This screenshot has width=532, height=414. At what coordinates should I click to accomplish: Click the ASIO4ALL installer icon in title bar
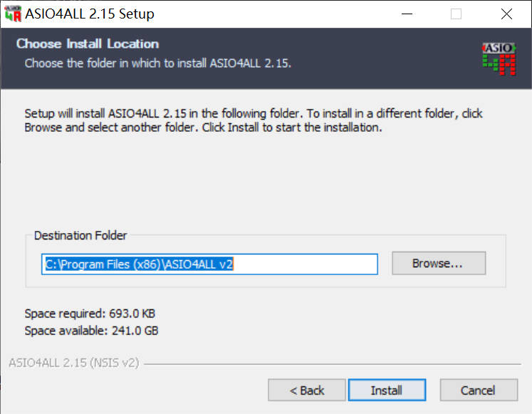13,14
